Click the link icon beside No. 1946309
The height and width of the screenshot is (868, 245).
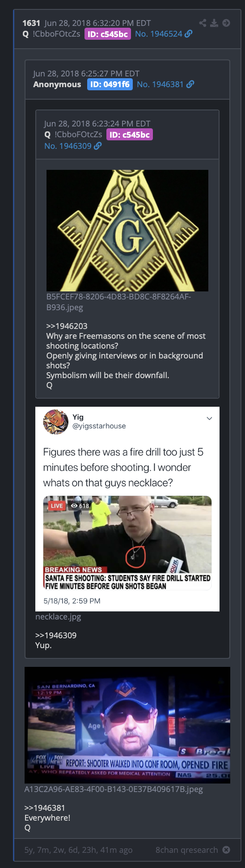point(98,146)
